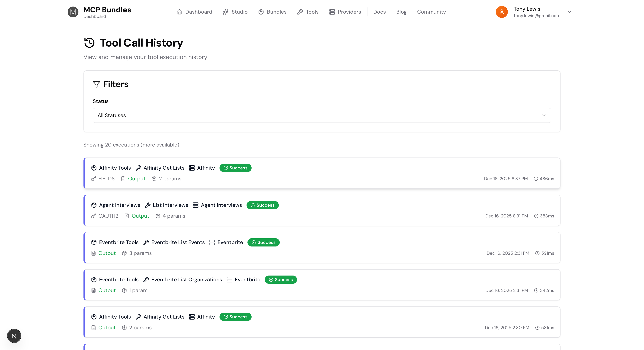Click the Success badge on Eventbrite List Organizations
The width and height of the screenshot is (644, 350).
coord(281,280)
